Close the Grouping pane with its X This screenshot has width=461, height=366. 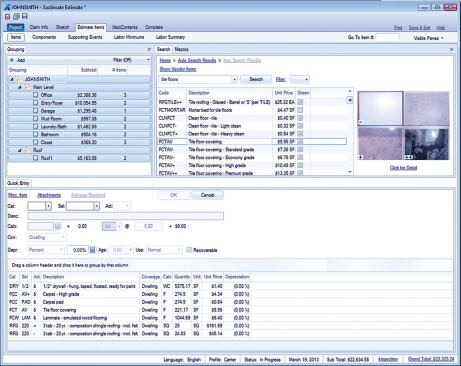(149, 49)
